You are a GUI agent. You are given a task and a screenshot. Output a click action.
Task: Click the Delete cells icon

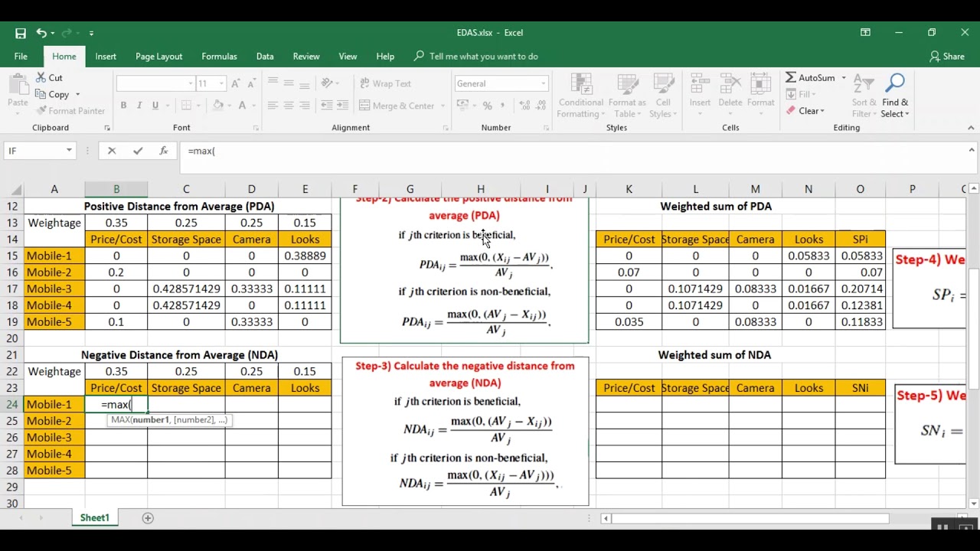[x=730, y=84]
